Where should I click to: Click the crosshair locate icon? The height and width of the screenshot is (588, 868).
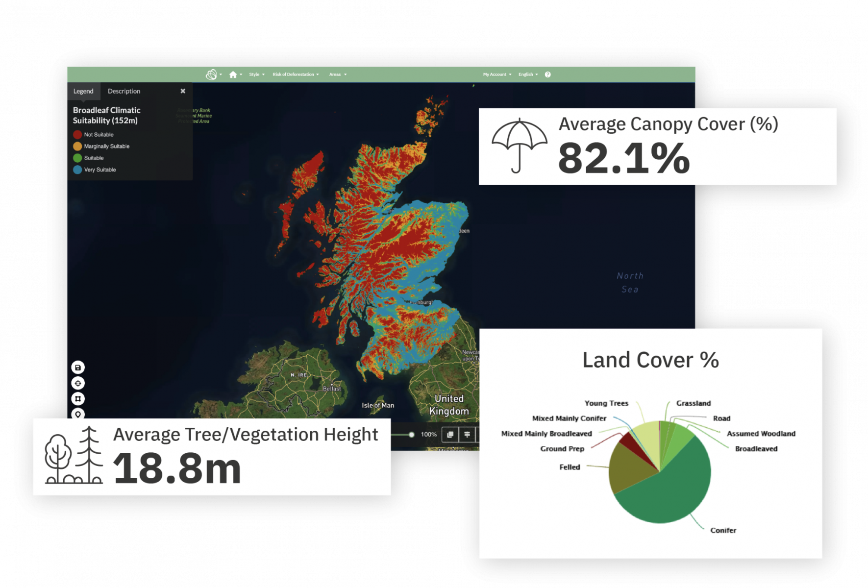pos(78,383)
